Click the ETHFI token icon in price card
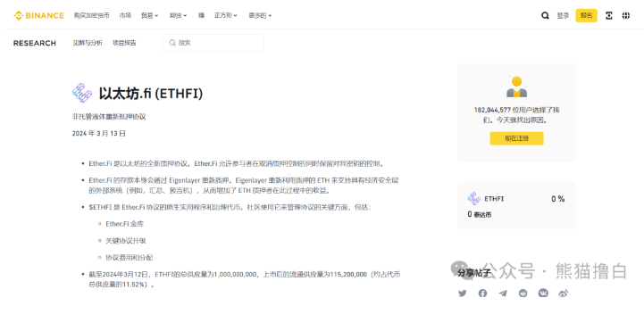The height and width of the screenshot is (331, 644). 474,199
